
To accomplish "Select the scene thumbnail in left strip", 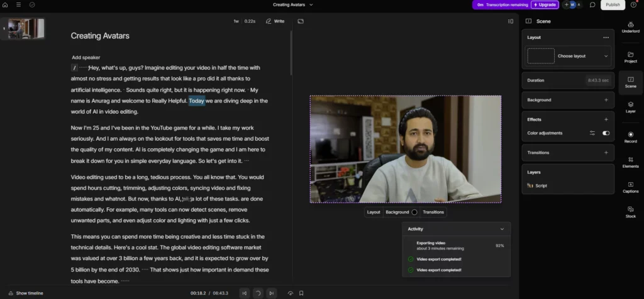I will 25,28.
